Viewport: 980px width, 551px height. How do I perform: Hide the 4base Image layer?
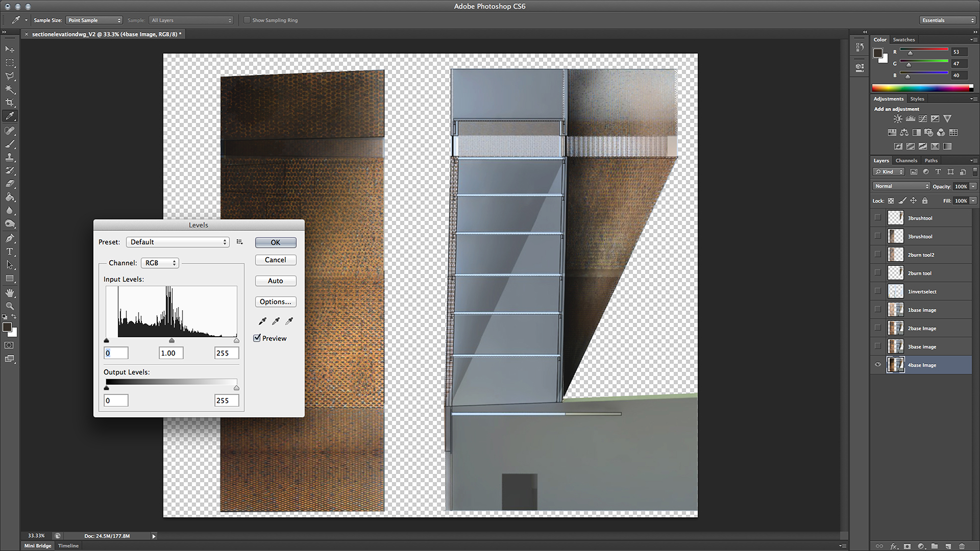tap(878, 365)
